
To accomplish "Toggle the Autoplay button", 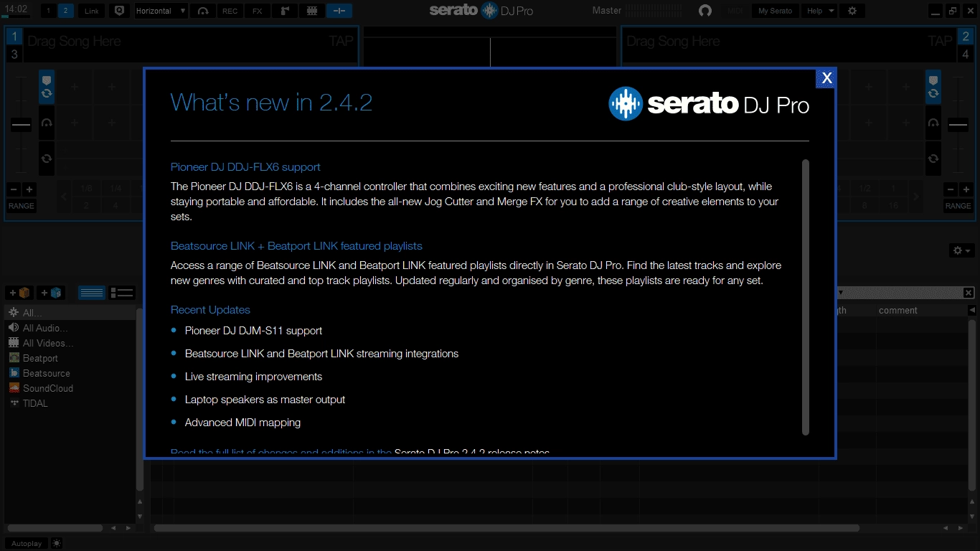I will pos(27,543).
